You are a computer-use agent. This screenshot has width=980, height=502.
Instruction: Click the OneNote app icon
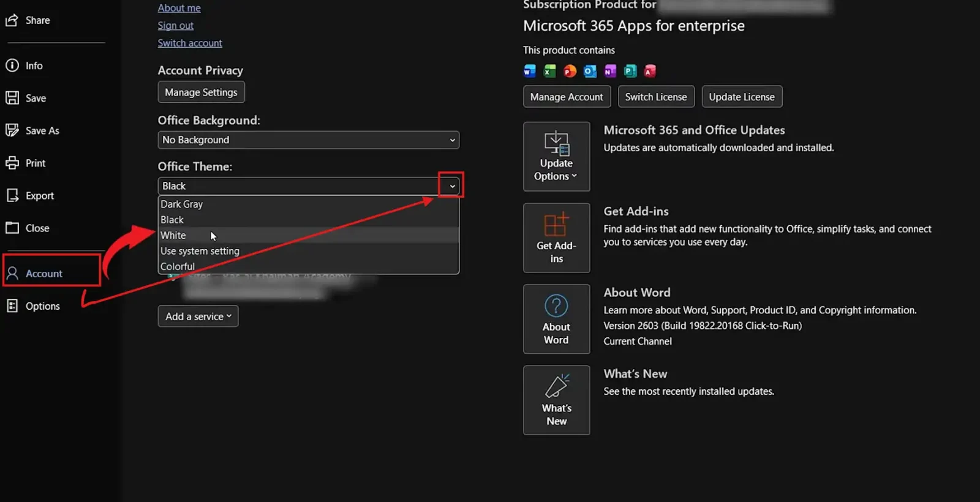point(610,71)
